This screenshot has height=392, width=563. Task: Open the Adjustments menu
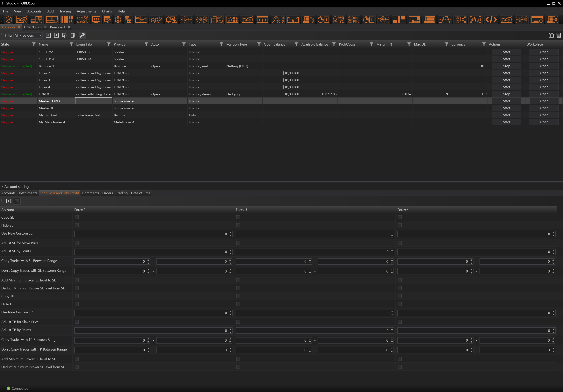click(86, 11)
